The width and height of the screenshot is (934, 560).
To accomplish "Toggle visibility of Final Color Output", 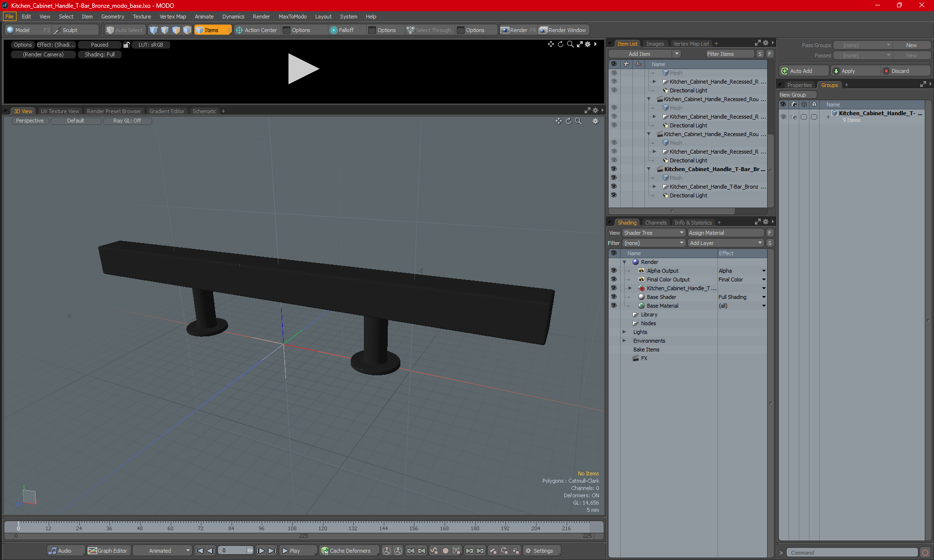I will [x=613, y=280].
